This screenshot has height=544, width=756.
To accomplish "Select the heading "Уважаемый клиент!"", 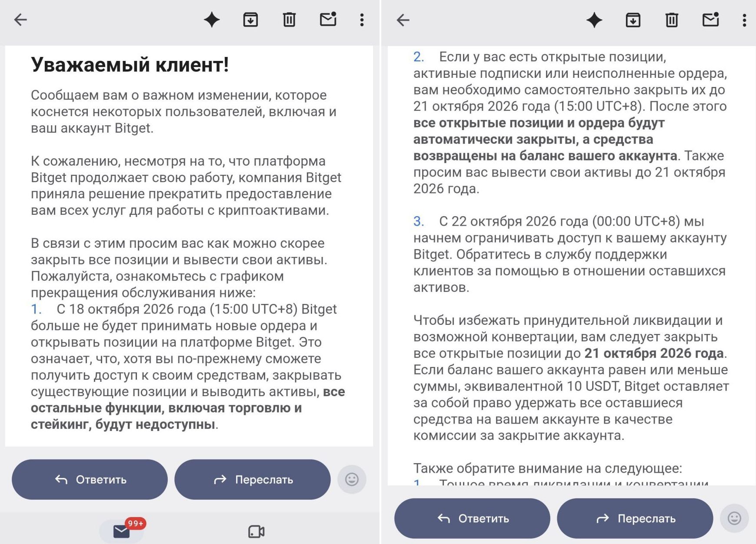I will [x=130, y=65].
